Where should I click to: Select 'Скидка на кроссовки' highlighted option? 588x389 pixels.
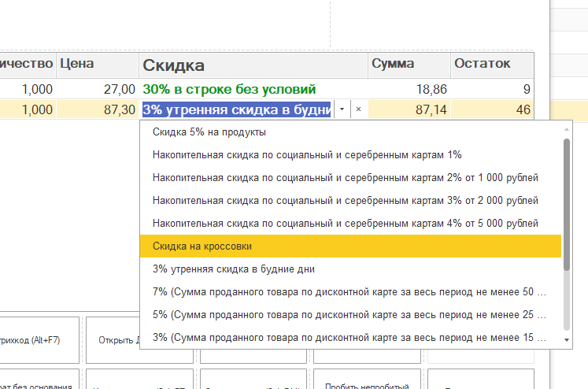350,246
